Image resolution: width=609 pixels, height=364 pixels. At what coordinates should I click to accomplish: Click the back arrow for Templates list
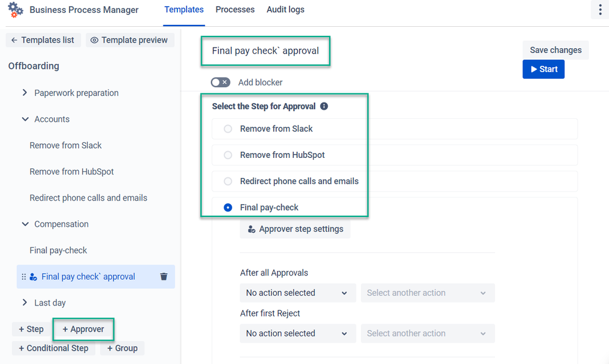[x=14, y=40]
